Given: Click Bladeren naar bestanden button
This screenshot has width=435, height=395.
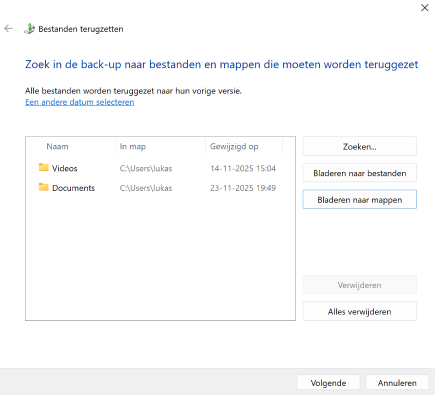Looking at the screenshot, I should tap(359, 173).
